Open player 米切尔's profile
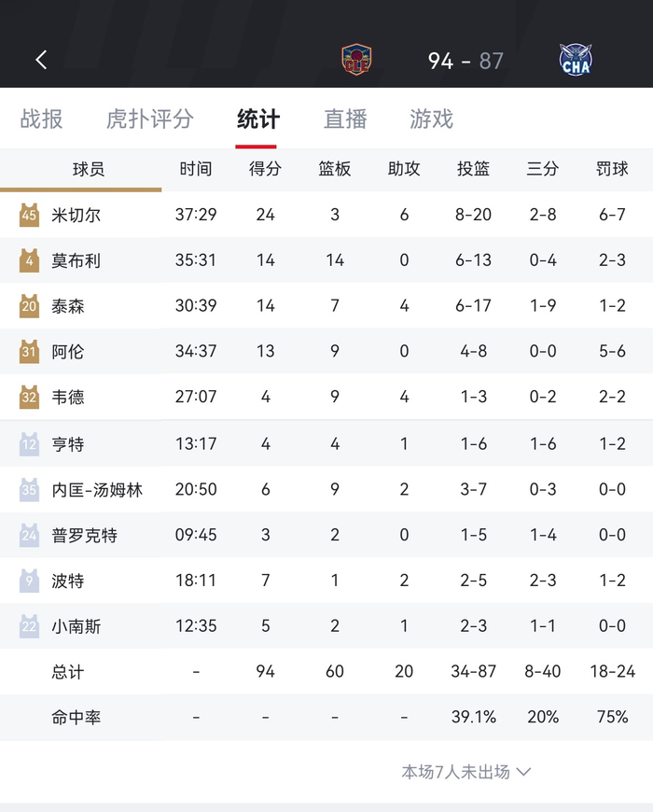653x812 pixels. pos(76,216)
